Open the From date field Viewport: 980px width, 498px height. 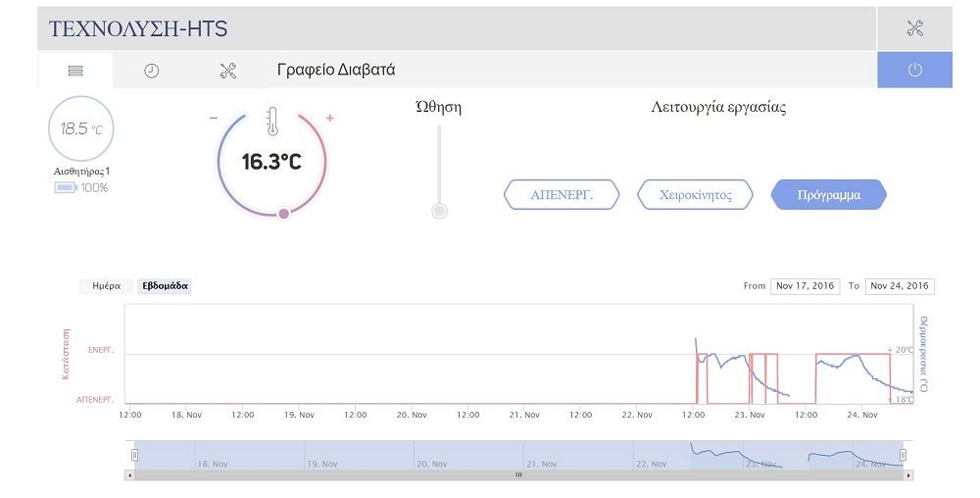805,286
